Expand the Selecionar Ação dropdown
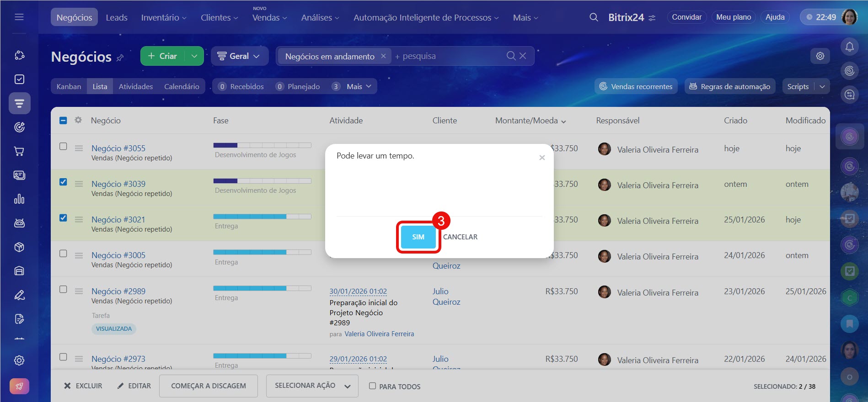The height and width of the screenshot is (402, 868). click(x=313, y=386)
